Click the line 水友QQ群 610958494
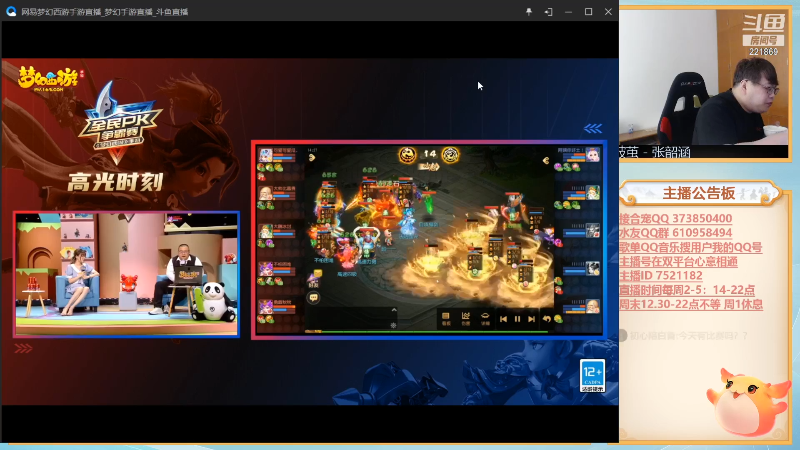The image size is (800, 450). coord(676,233)
